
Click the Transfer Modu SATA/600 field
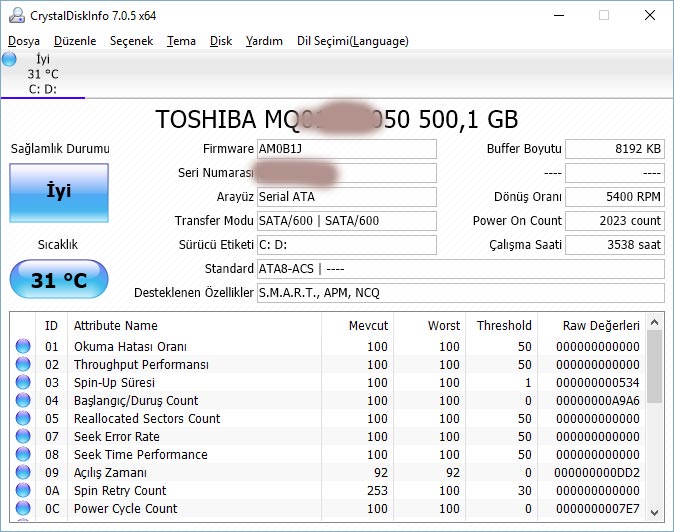pos(347,221)
